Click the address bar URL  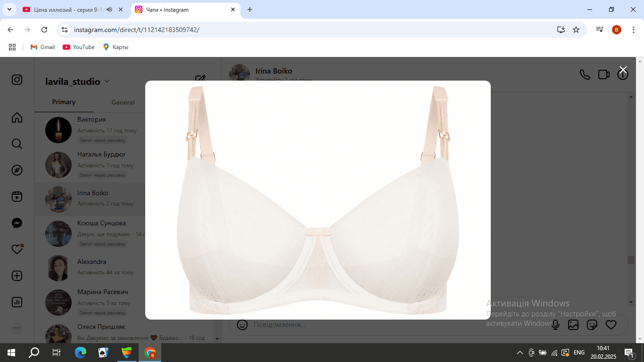137,30
